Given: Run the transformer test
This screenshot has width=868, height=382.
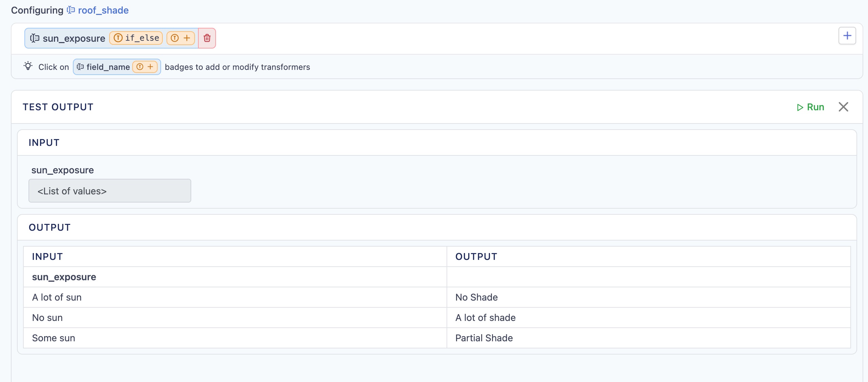Looking at the screenshot, I should [810, 107].
